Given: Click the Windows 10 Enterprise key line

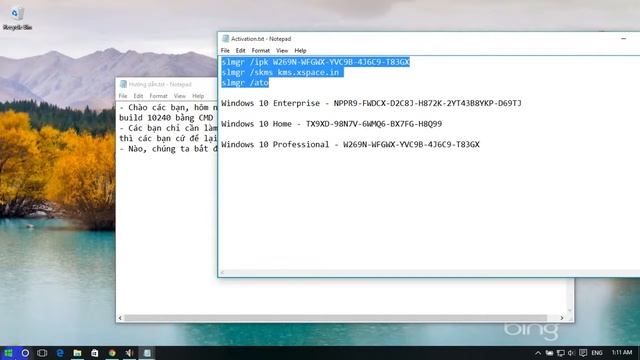Looking at the screenshot, I should pos(371,103).
